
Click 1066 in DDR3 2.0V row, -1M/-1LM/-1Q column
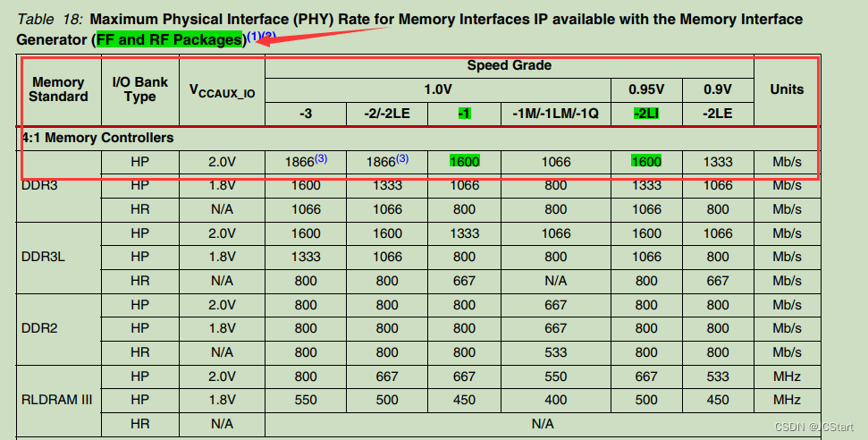[556, 161]
